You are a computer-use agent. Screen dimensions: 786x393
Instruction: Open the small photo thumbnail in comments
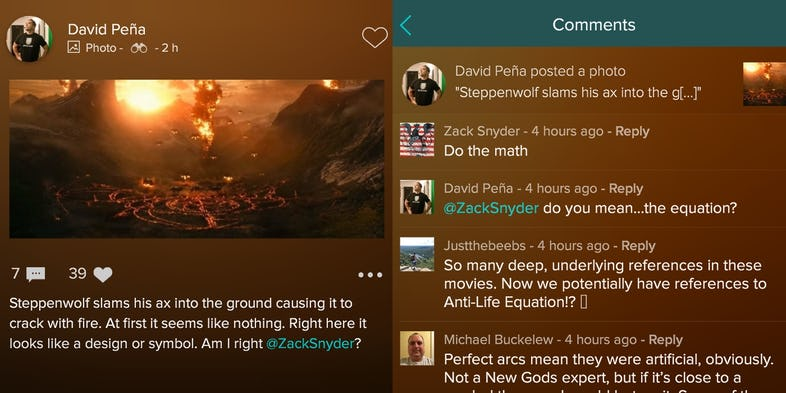point(764,84)
